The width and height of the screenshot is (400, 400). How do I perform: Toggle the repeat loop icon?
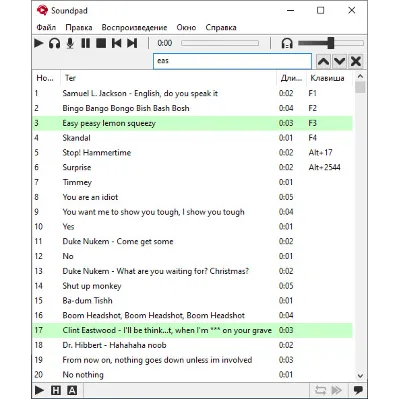(320, 390)
